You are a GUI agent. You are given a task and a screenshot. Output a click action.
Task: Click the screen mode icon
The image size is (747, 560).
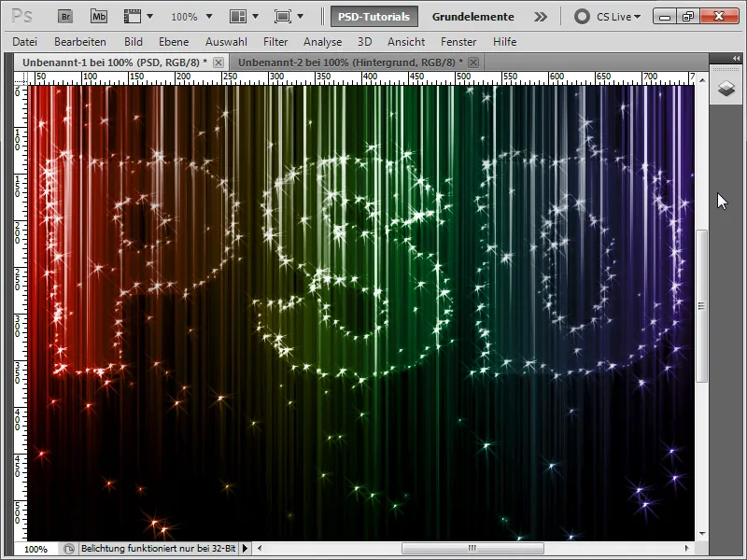(283, 17)
